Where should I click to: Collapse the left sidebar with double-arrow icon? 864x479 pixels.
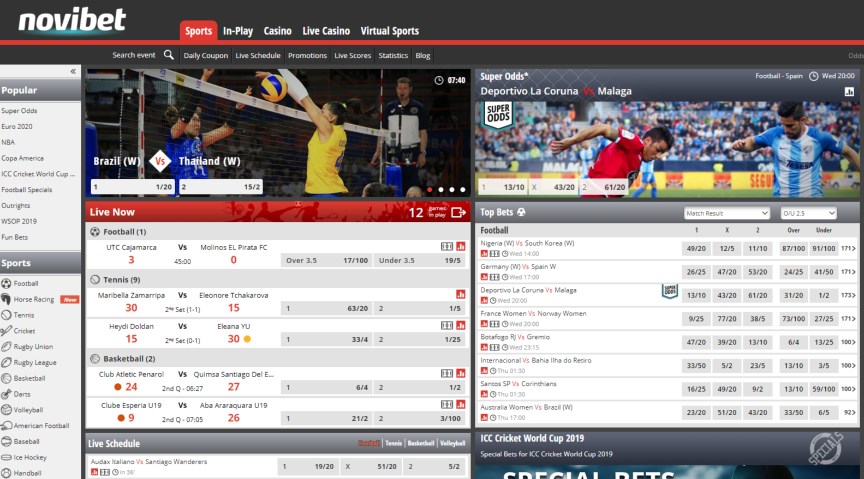point(73,72)
